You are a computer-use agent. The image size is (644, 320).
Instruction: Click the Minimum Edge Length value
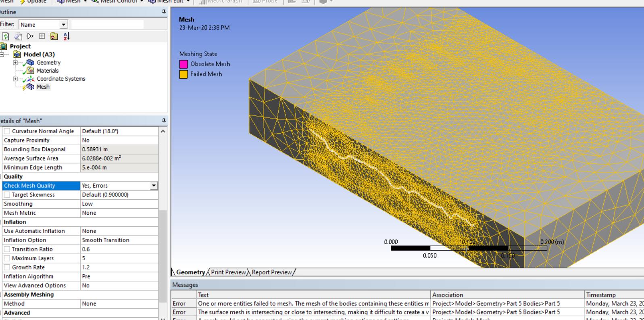(x=119, y=167)
